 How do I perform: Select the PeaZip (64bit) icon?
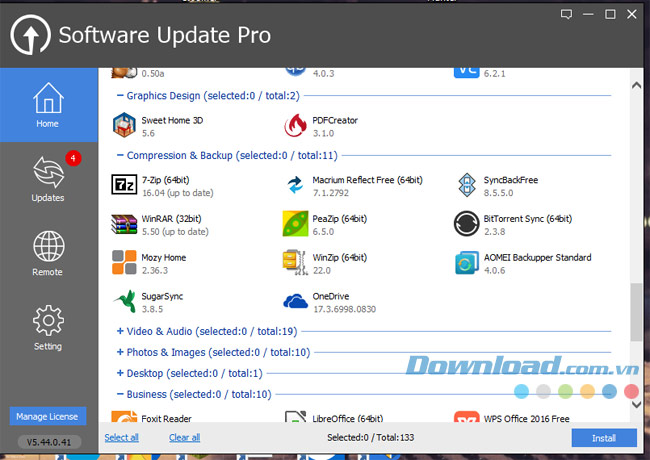[x=295, y=224]
